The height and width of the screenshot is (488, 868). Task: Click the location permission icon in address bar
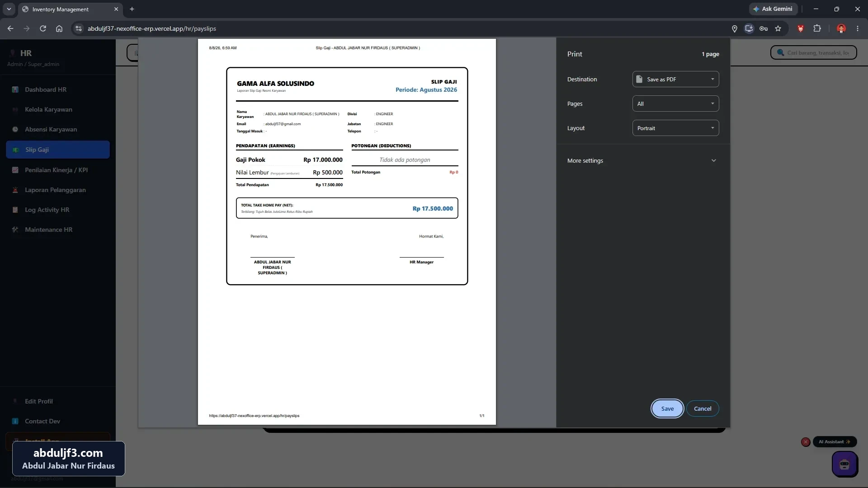735,28
